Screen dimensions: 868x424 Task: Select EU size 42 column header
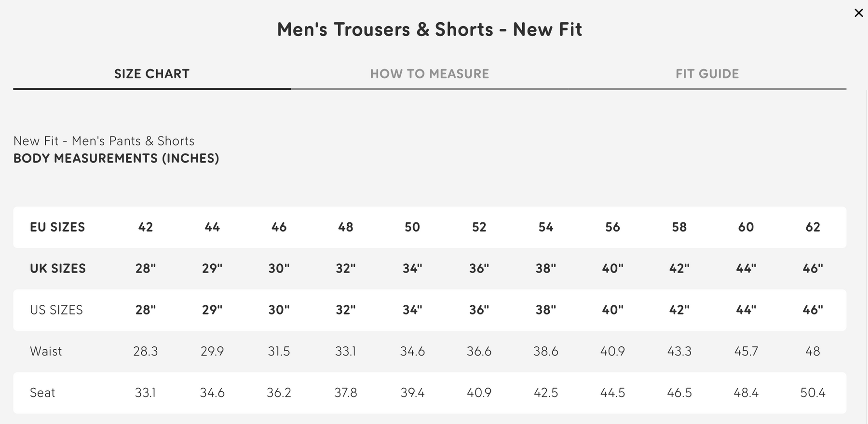pos(145,227)
